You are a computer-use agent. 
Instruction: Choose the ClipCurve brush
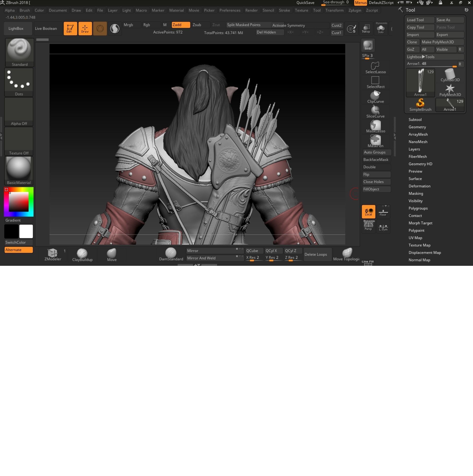point(375,97)
